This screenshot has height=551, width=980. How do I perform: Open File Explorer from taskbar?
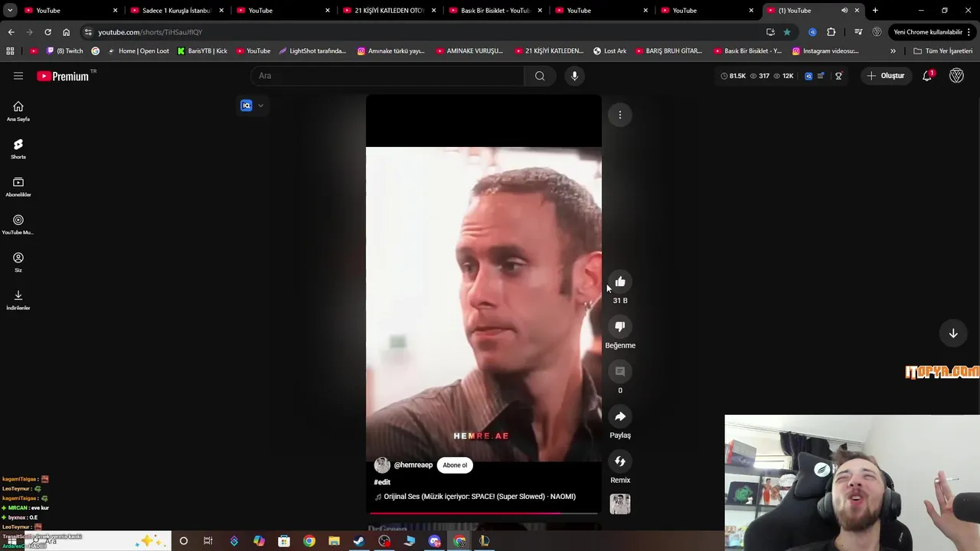pos(334,541)
